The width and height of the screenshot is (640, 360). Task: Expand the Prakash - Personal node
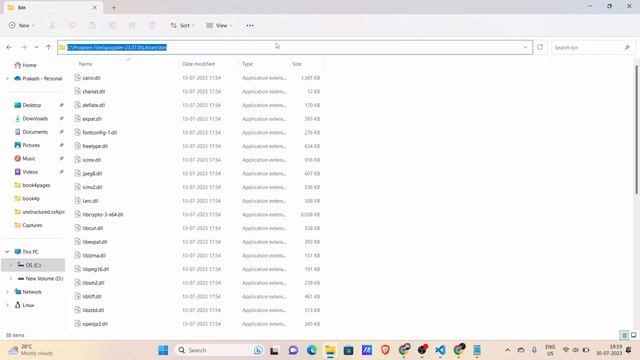tap(7, 78)
